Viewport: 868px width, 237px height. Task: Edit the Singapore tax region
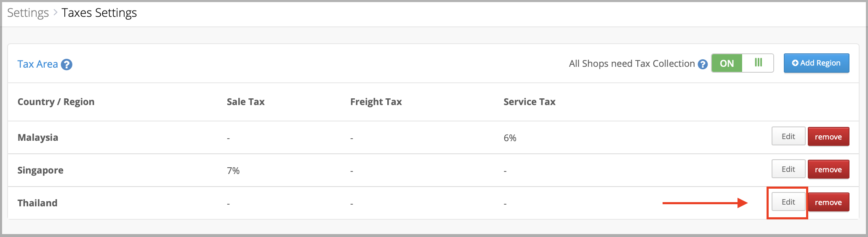788,169
